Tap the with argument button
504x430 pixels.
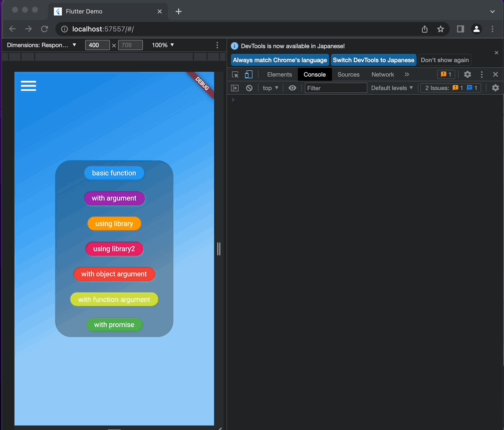(114, 198)
